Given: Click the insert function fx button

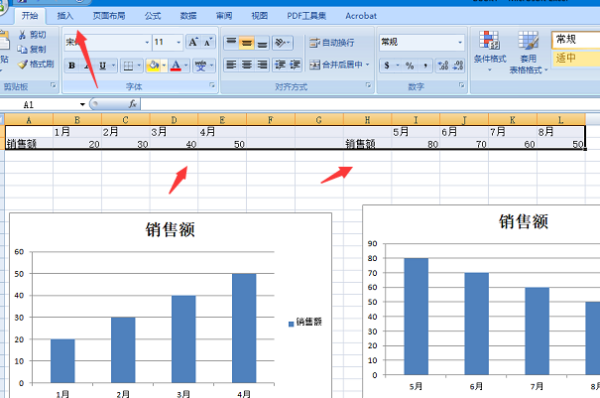Looking at the screenshot, I should [x=133, y=104].
